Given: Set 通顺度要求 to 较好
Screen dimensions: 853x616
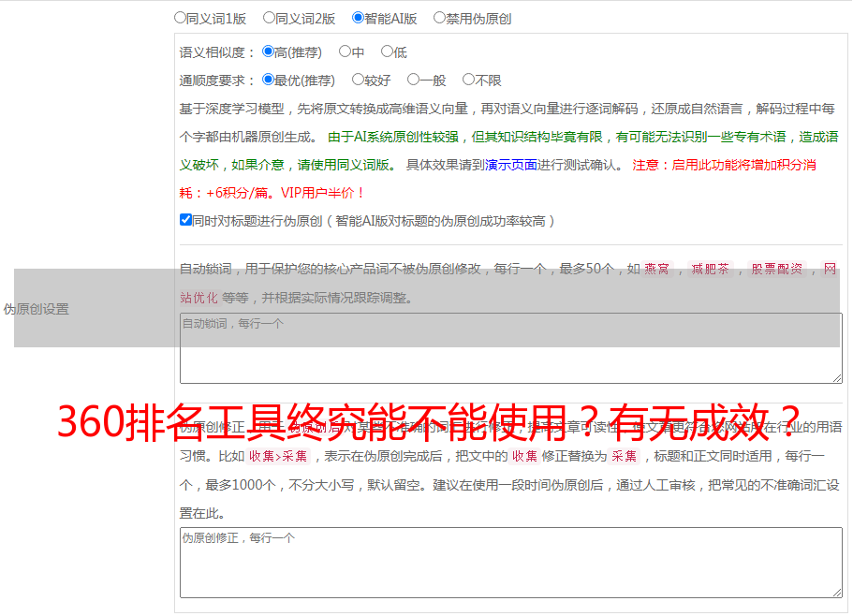Looking at the screenshot, I should click(358, 80).
